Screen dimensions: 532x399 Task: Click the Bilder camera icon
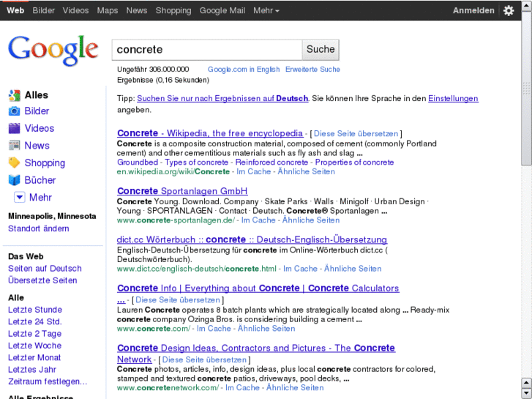point(14,111)
